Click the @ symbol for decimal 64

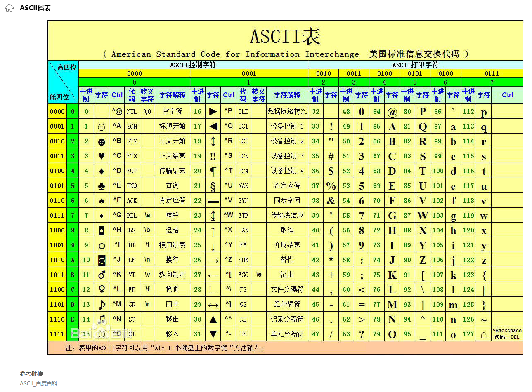click(x=392, y=111)
